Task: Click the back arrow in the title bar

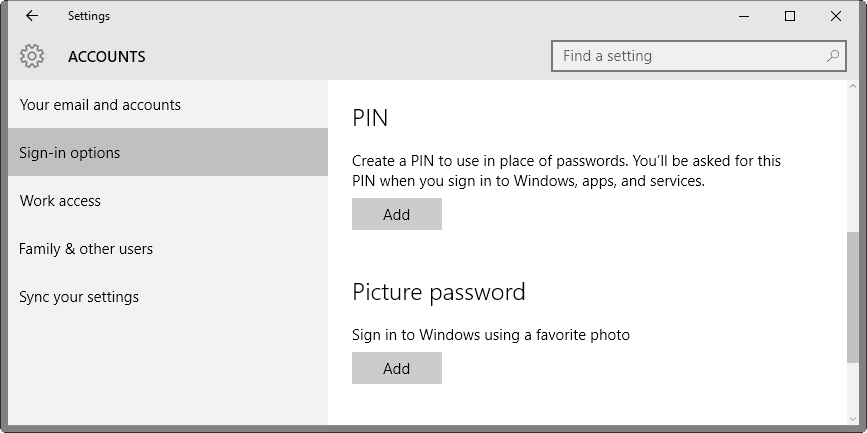Action: [32, 16]
